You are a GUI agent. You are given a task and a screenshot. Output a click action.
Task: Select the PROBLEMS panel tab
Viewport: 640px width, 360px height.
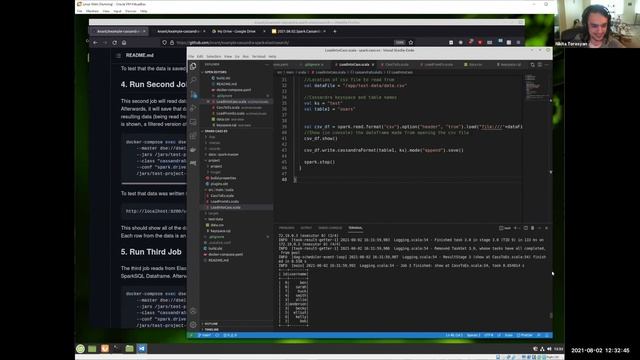(x=287, y=228)
